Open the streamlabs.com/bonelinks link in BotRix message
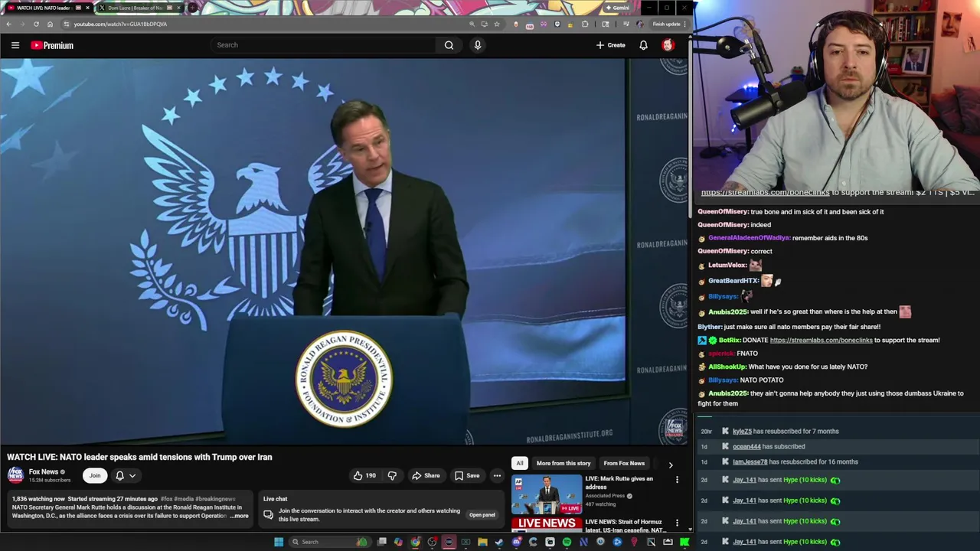The height and width of the screenshot is (551, 980). click(x=821, y=340)
